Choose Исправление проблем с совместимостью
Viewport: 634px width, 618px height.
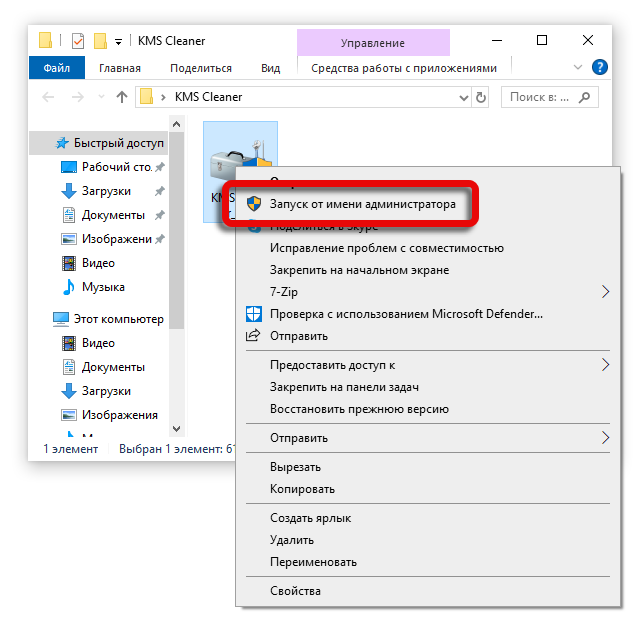click(387, 248)
